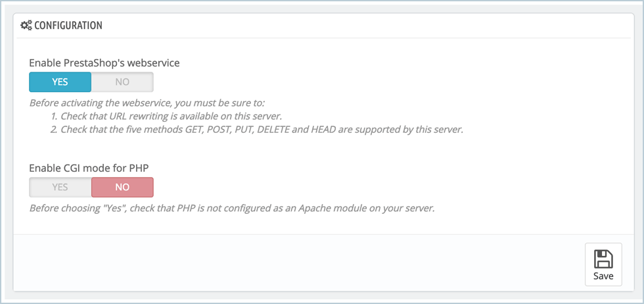Enable PrestaShop's webservice with YES
The height and width of the screenshot is (304, 644).
click(60, 82)
